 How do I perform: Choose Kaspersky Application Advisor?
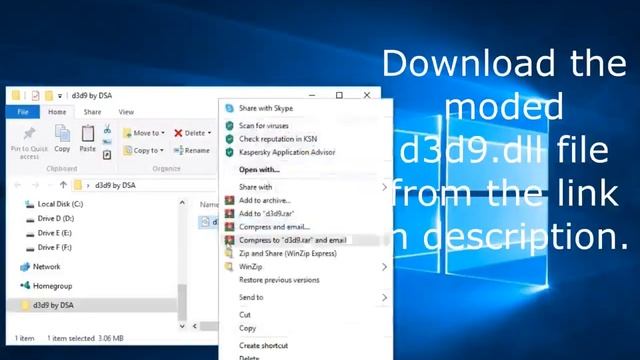[x=287, y=152]
